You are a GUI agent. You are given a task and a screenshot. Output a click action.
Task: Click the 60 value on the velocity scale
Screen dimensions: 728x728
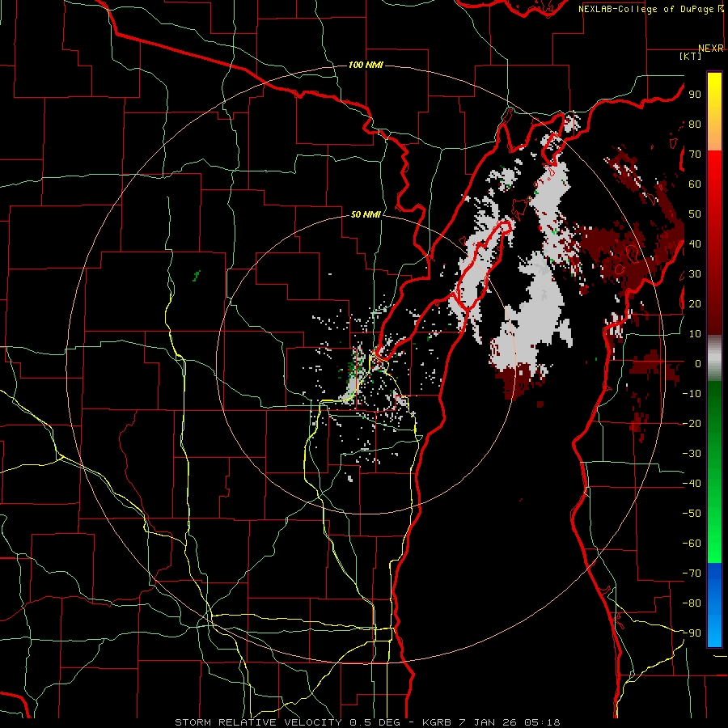click(695, 184)
